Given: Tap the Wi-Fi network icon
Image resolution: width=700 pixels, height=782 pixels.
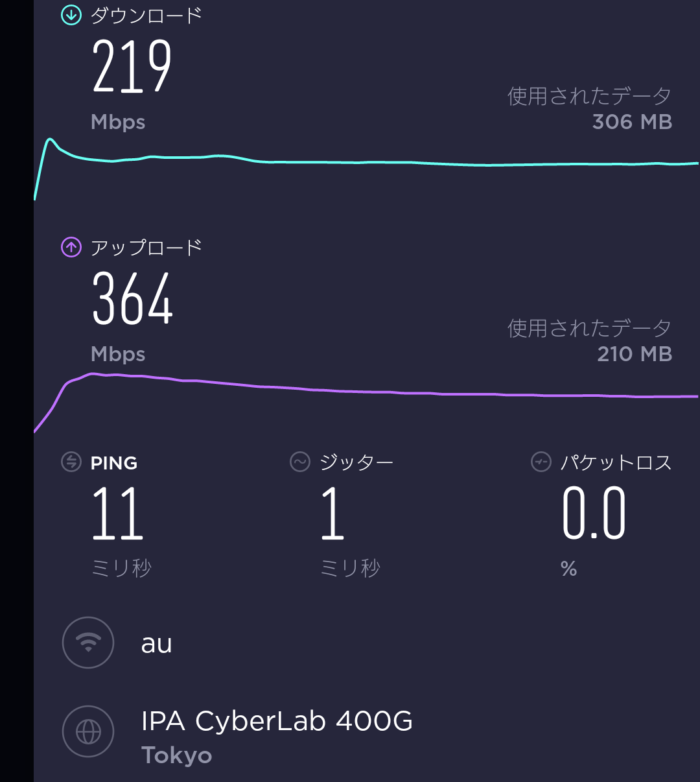Looking at the screenshot, I should click(88, 643).
